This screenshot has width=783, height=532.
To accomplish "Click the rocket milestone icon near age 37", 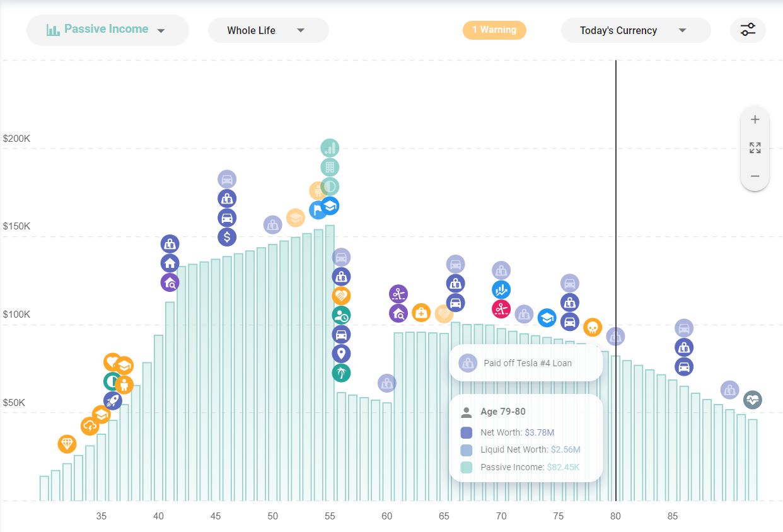I will pos(113,402).
